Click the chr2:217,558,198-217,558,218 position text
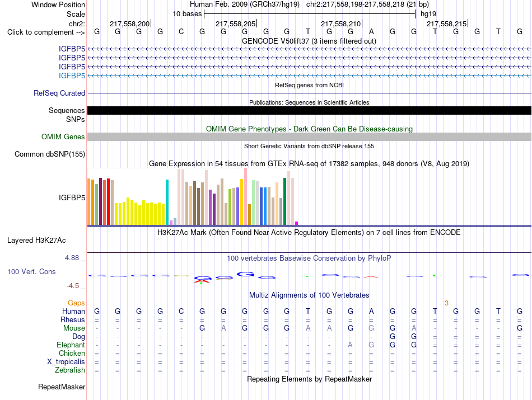The width and height of the screenshot is (532, 400). [x=355, y=4]
